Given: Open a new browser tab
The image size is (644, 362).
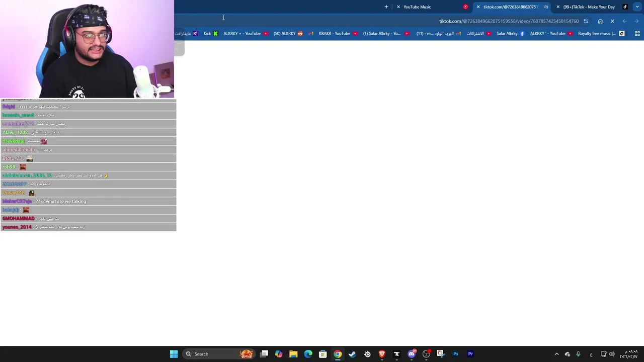Looking at the screenshot, I should click(386, 7).
